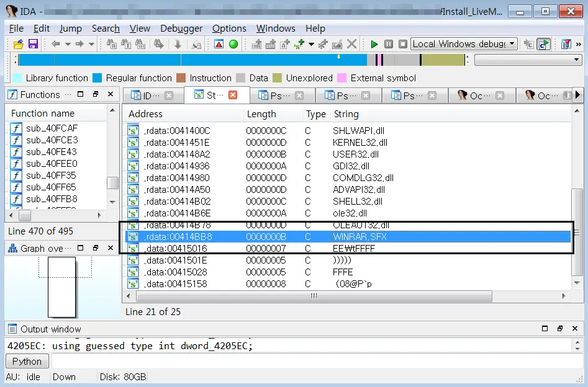The height and width of the screenshot is (387, 588).
Task: Close the active Strings tab
Action: point(233,95)
